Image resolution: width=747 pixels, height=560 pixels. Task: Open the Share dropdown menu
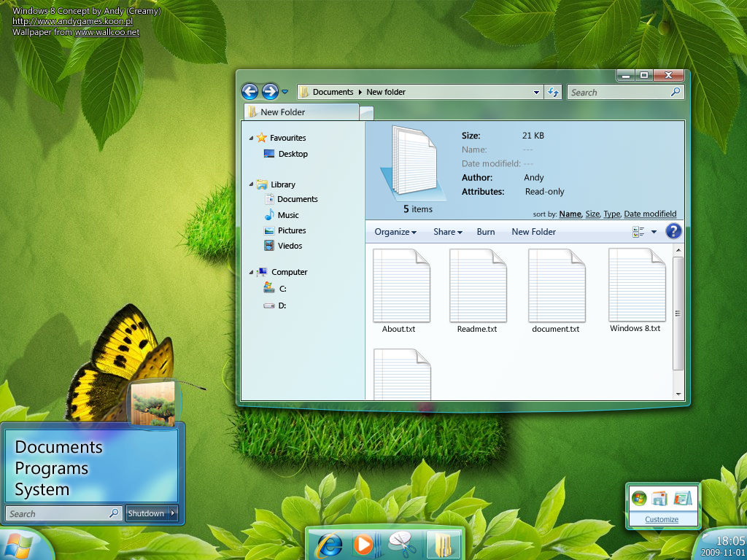pos(446,231)
